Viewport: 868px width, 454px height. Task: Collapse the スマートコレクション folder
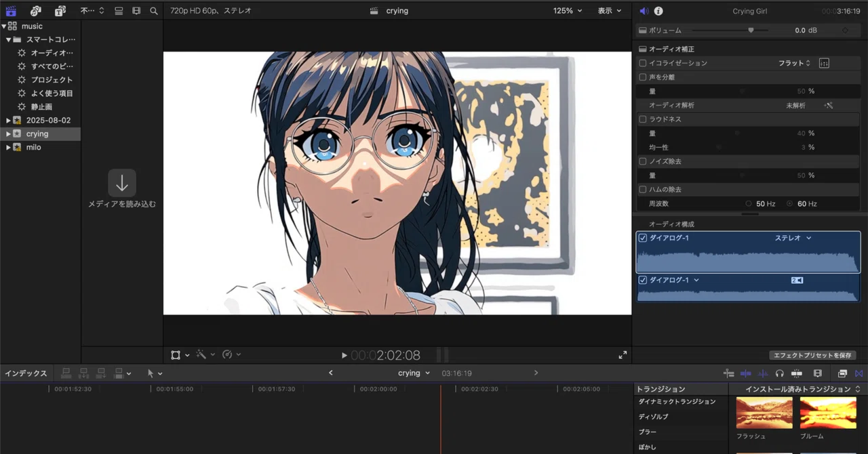tap(9, 40)
